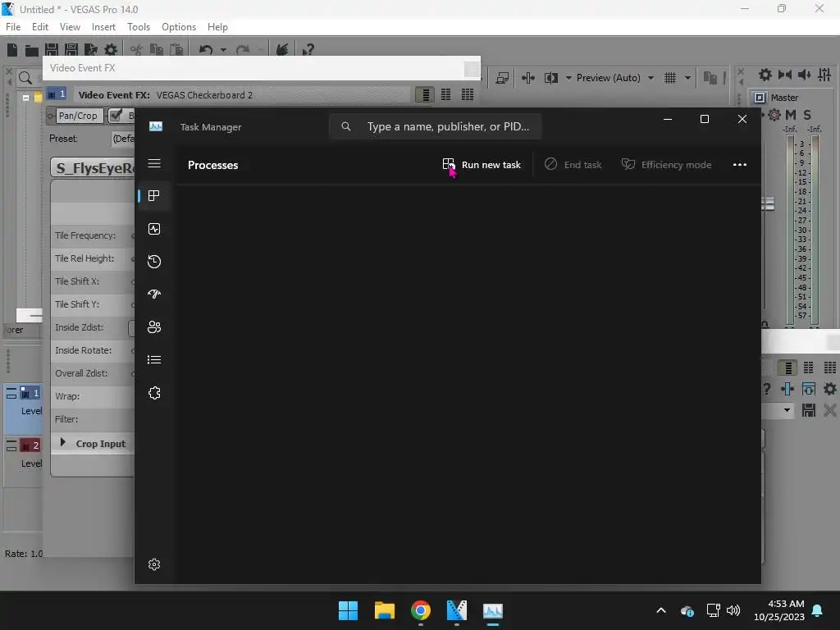The height and width of the screenshot is (630, 840).
Task: Open Insert menu in VEGAS Pro
Action: 103,27
